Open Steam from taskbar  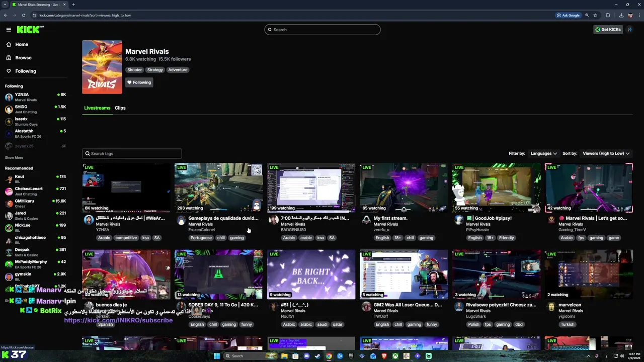pos(317,356)
